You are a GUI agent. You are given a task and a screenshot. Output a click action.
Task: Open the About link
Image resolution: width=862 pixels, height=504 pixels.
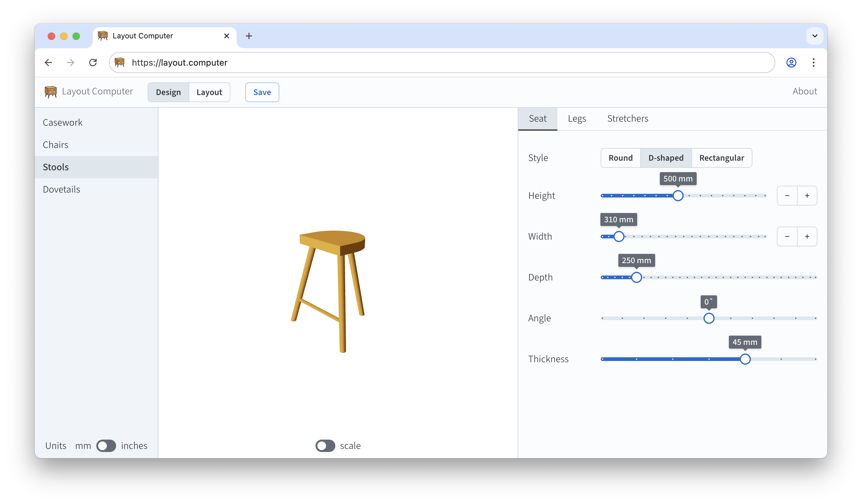[804, 91]
